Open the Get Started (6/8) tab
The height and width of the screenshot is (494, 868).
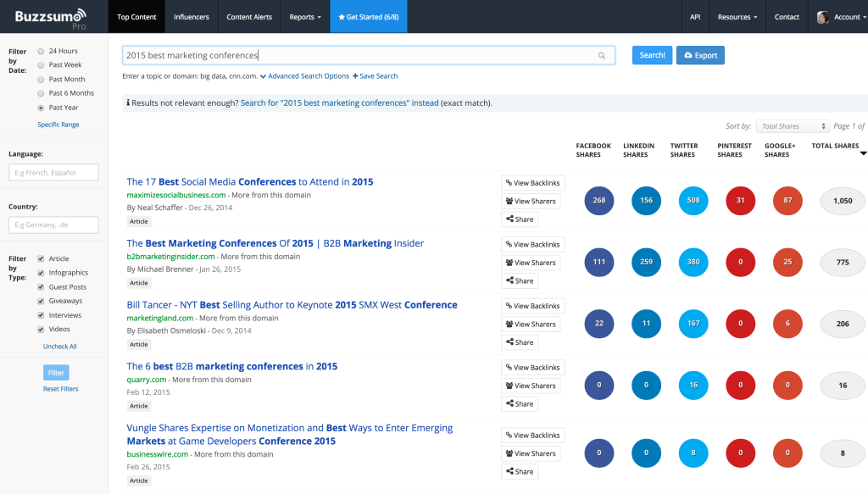369,17
